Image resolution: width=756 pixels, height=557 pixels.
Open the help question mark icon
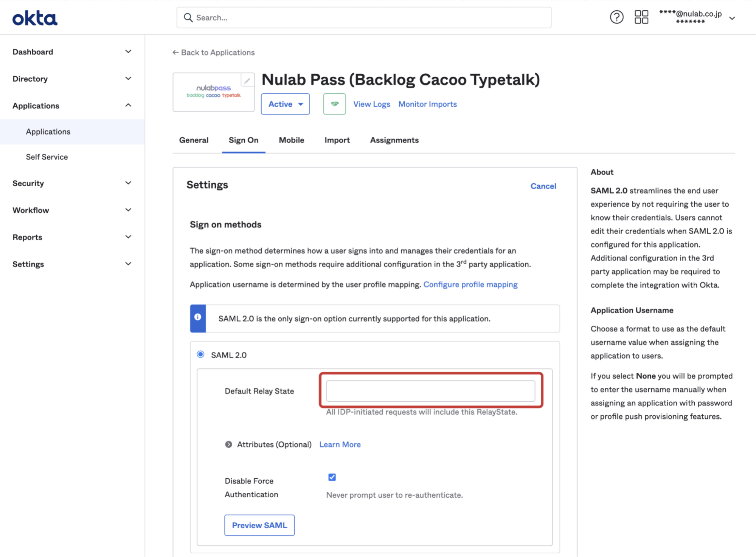tap(616, 17)
